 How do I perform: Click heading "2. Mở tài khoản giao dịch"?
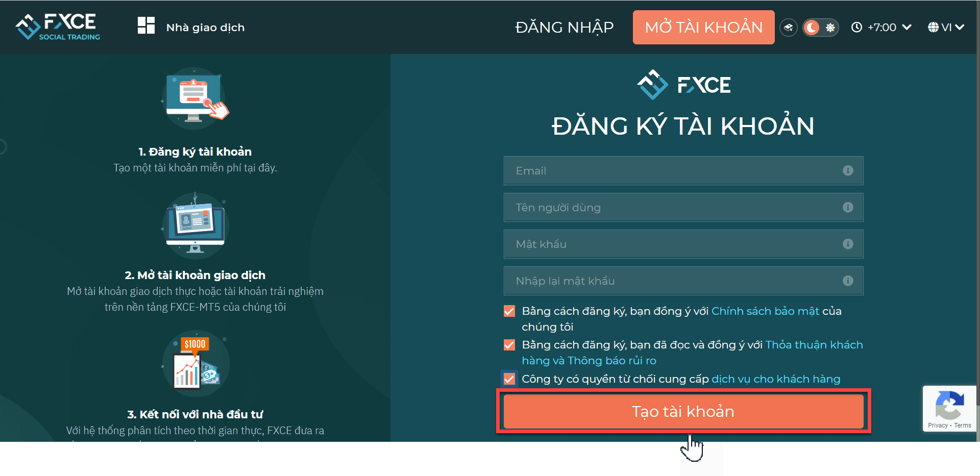[x=195, y=275]
